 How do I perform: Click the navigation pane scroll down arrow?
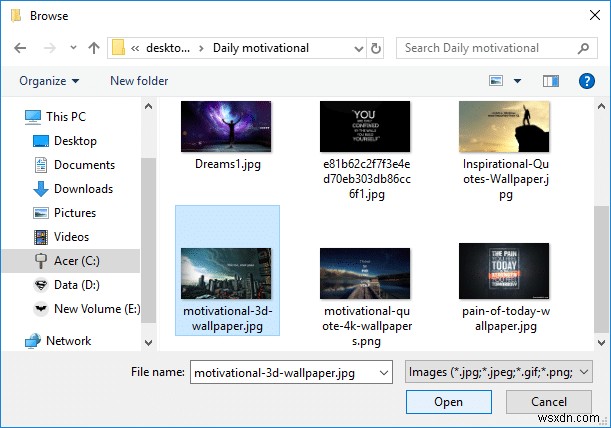coord(148,343)
